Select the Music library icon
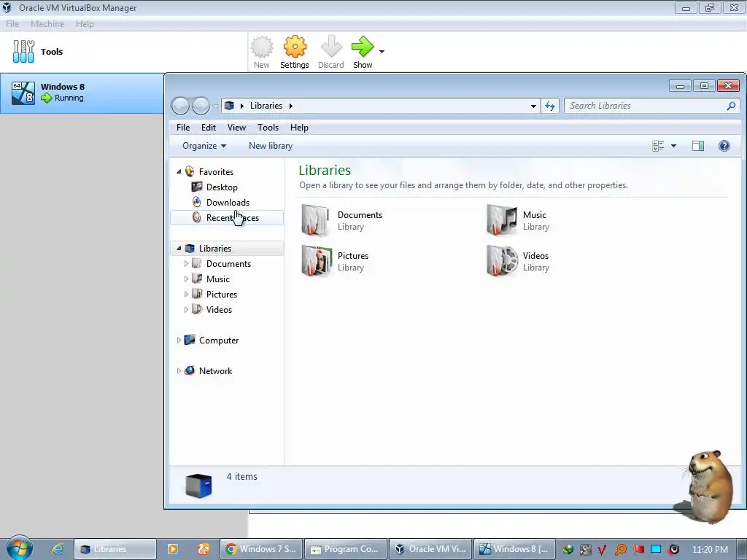This screenshot has height=560, width=747. (x=501, y=220)
